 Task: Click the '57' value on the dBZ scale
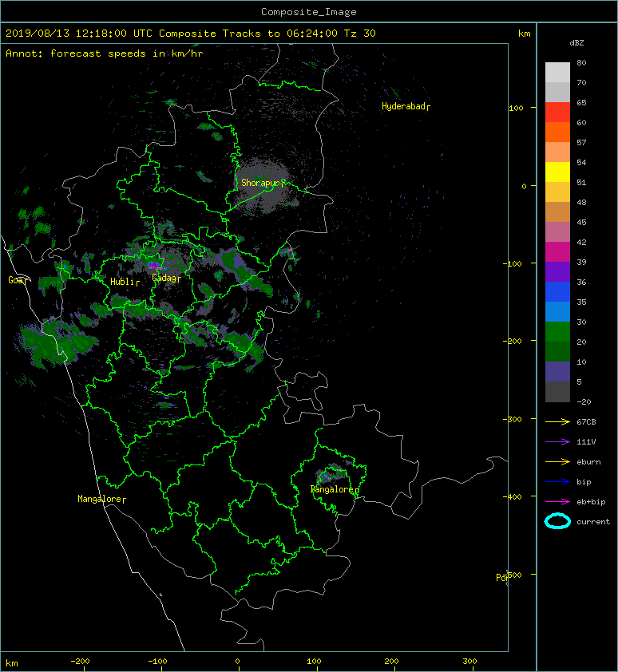(x=581, y=143)
